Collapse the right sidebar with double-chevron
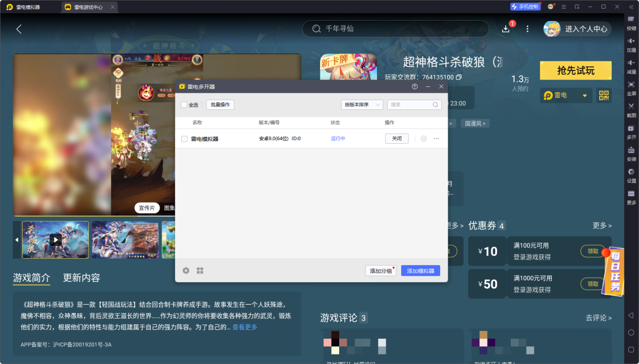639x364 pixels. pyautogui.click(x=631, y=7)
